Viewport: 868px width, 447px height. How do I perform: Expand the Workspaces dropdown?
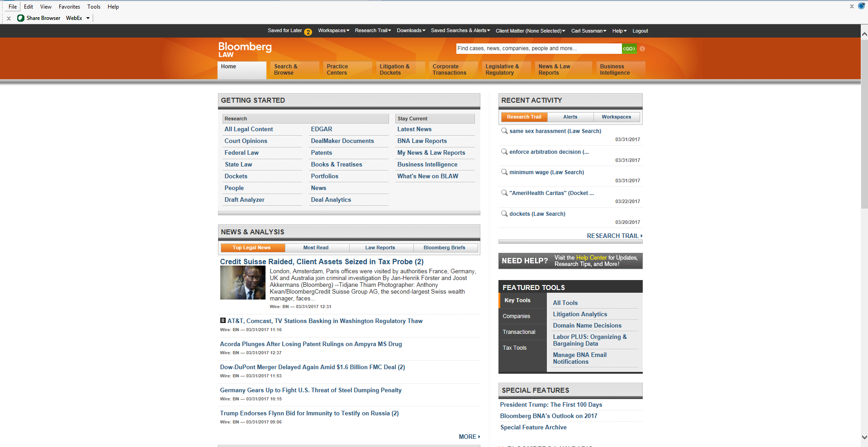tap(334, 30)
